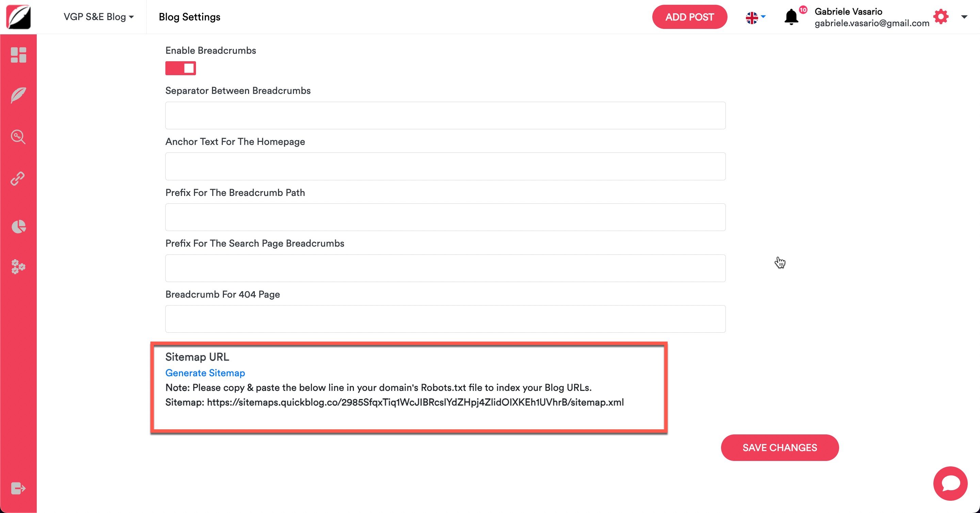Click the logout icon in sidebar

pos(18,488)
